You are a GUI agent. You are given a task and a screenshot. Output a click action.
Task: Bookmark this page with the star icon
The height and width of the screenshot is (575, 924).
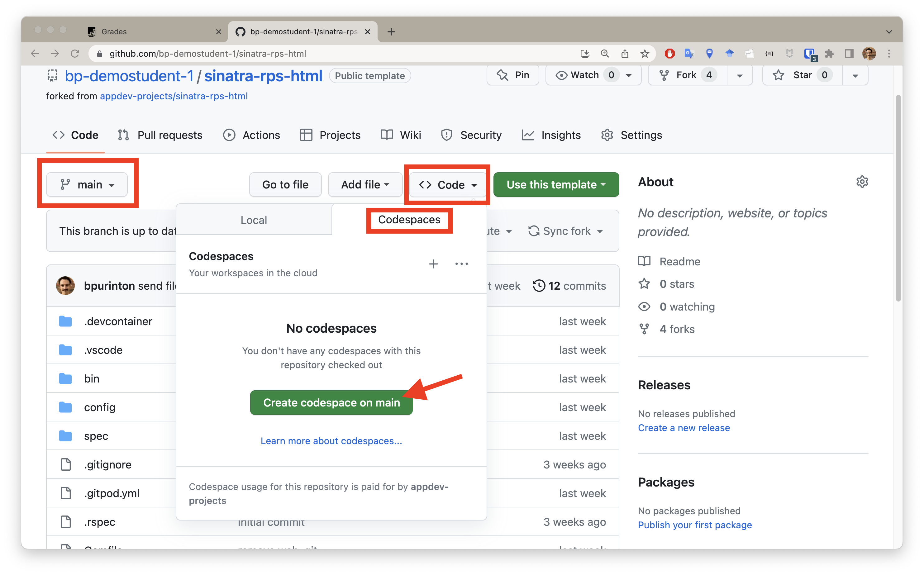(645, 54)
